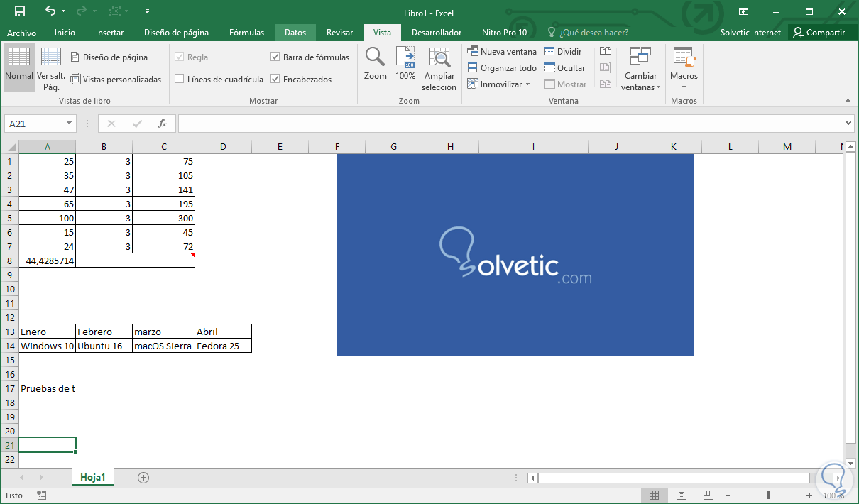Select cell with Windows 10

pyautogui.click(x=47, y=346)
